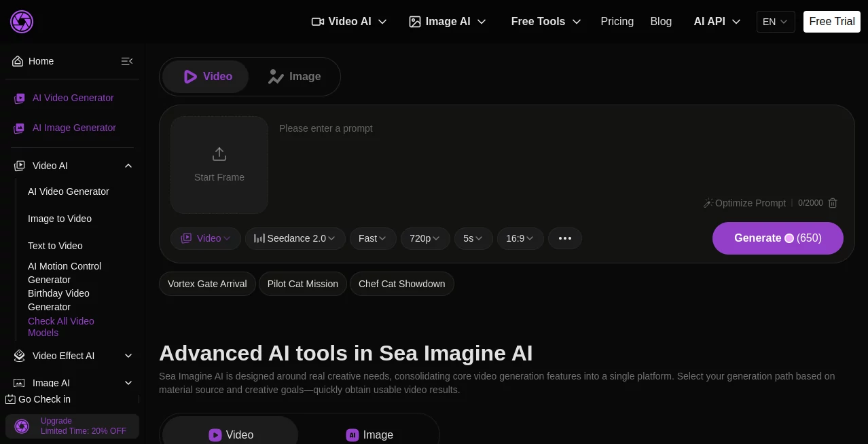868x444 pixels.
Task: Click the Image AI section picture icon
Action: [x=20, y=383]
